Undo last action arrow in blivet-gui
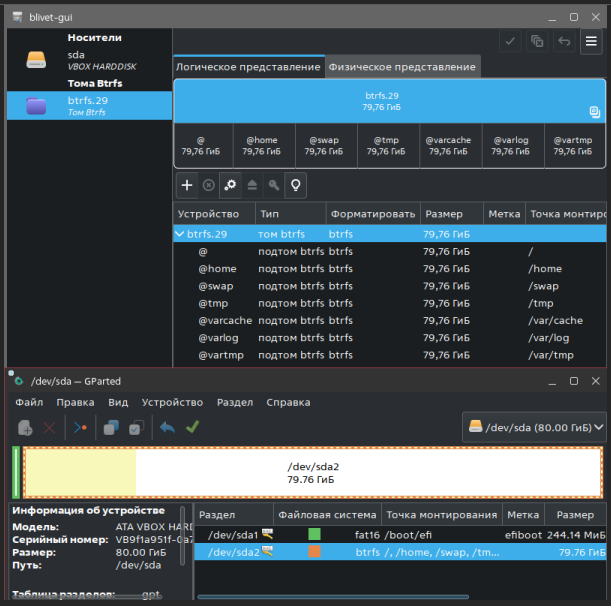The image size is (611, 606). coord(564,41)
